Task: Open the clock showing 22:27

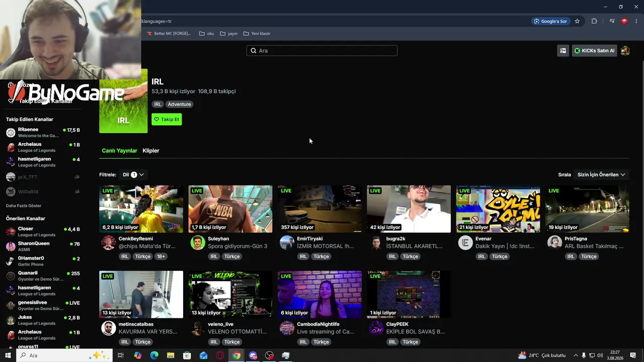Action: pyautogui.click(x=615, y=355)
